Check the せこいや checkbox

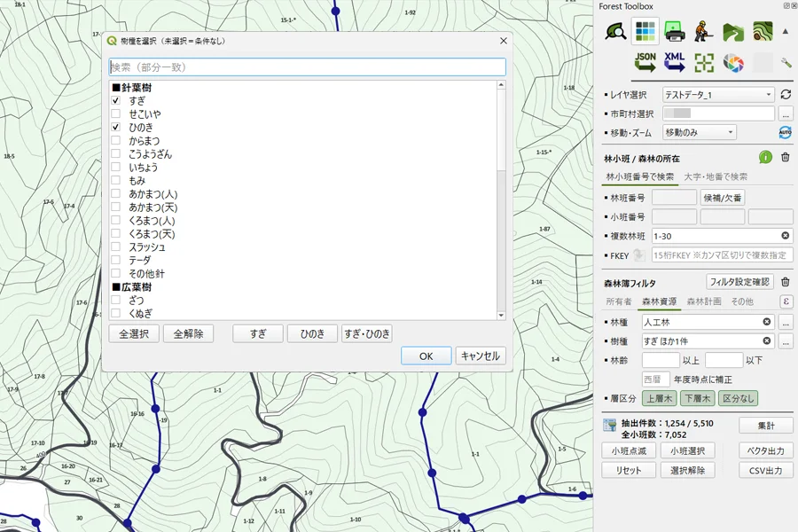click(116, 113)
